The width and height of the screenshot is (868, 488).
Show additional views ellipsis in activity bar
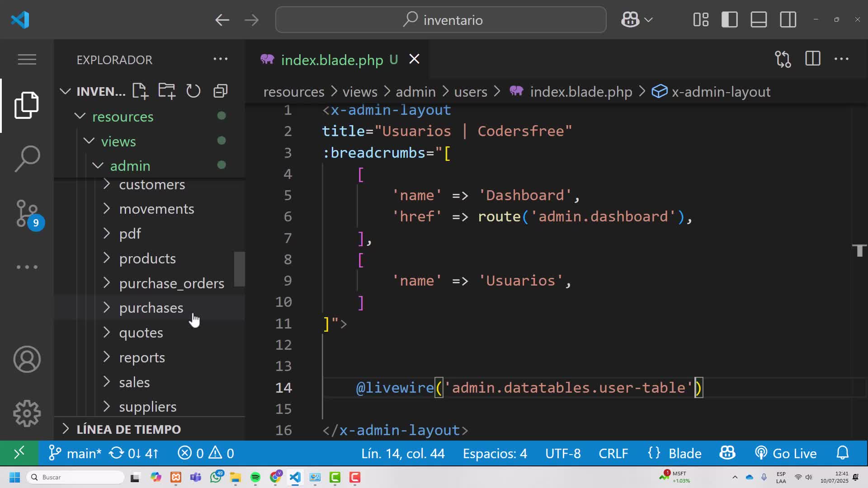(27, 267)
